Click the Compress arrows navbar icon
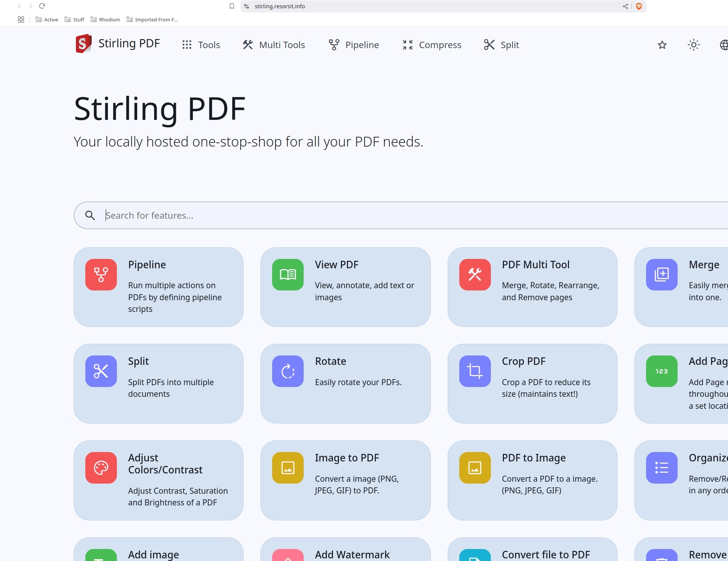Image resolution: width=728 pixels, height=561 pixels. pos(408,45)
